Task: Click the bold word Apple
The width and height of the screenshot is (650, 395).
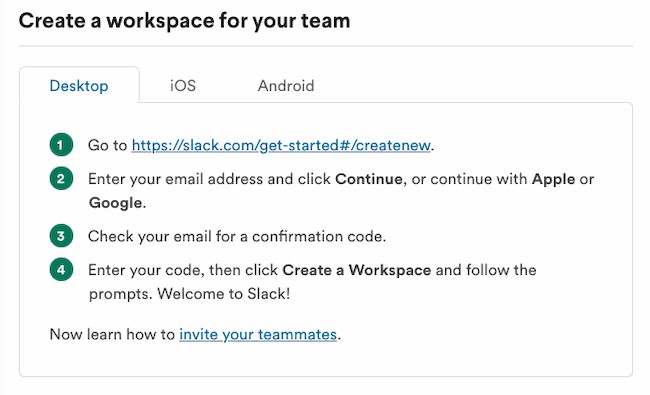Action: click(553, 179)
